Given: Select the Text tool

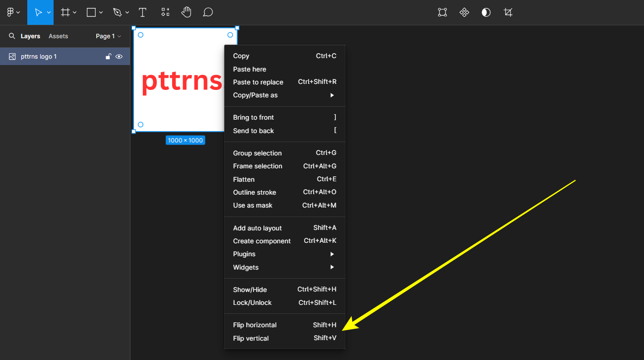Looking at the screenshot, I should 142,12.
